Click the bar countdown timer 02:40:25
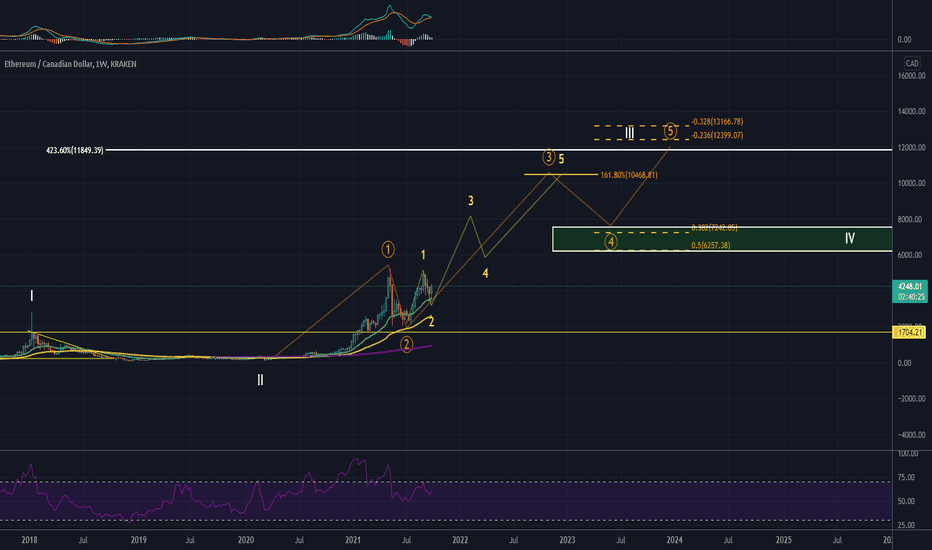This screenshot has width=932, height=550. (x=910, y=297)
